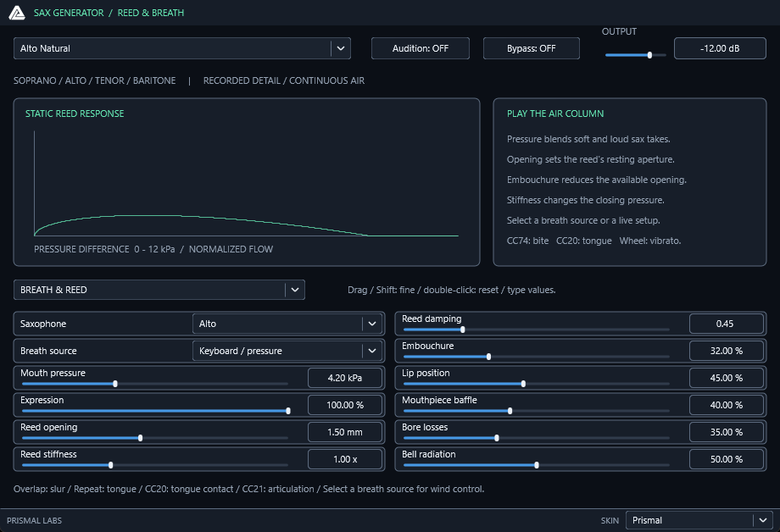This screenshot has width=780, height=532.
Task: Click 'Stiffness changes the closing pressure.' line
Action: (x=586, y=201)
